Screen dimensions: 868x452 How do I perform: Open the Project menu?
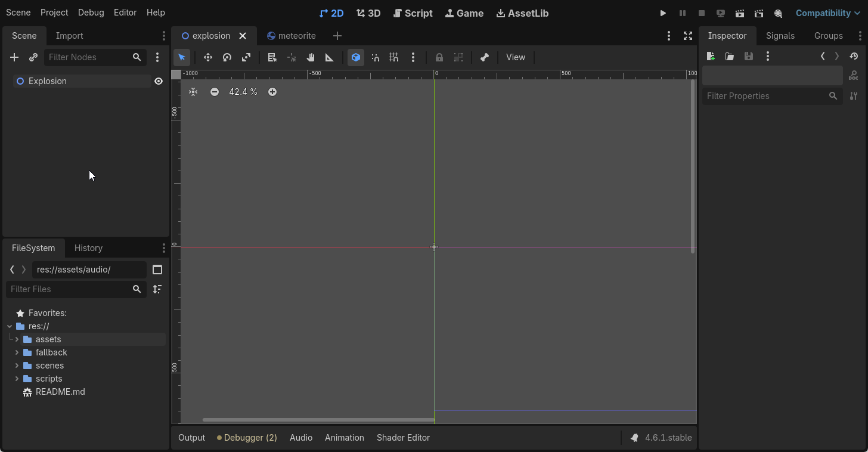click(x=54, y=13)
